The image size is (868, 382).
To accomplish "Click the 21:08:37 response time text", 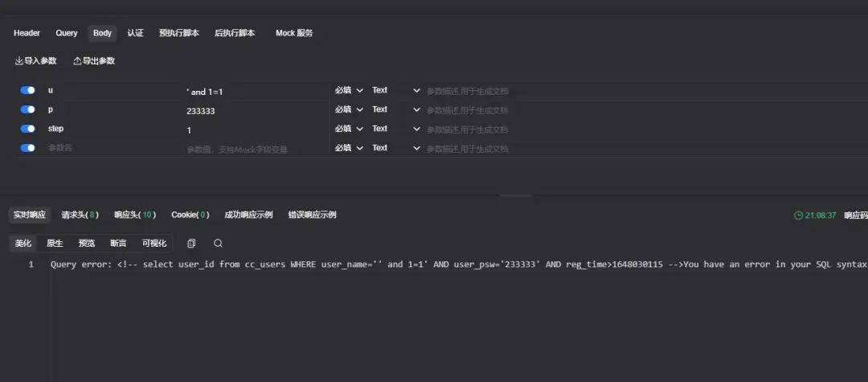I will point(821,216).
